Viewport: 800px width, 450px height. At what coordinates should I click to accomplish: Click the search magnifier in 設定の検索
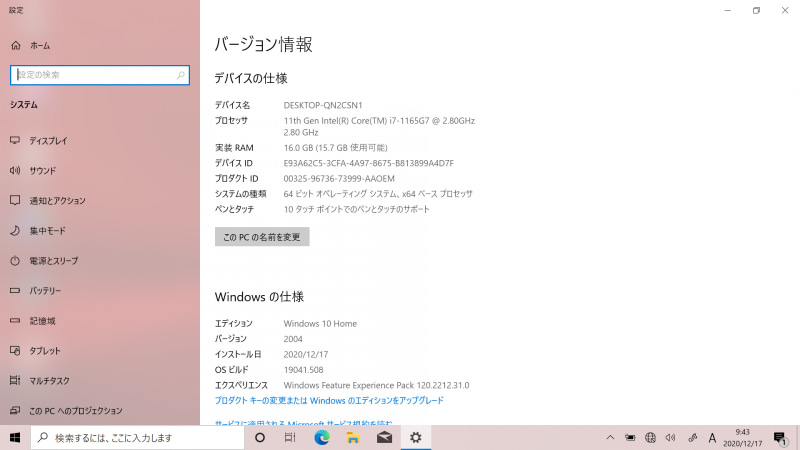tap(181, 75)
